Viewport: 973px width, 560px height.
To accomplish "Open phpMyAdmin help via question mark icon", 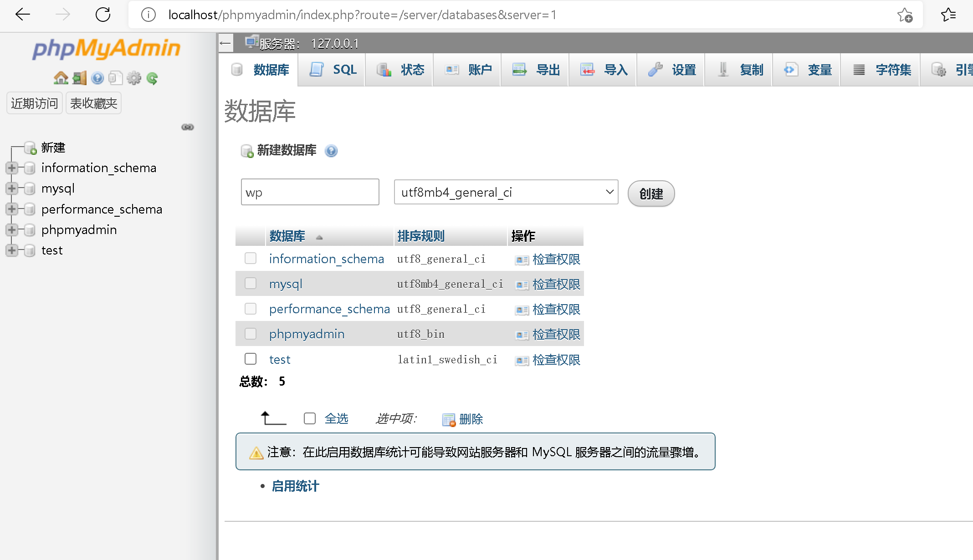I will [x=97, y=78].
